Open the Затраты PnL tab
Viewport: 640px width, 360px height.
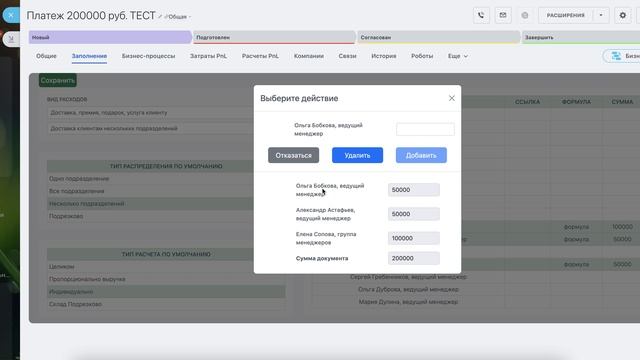(208, 56)
